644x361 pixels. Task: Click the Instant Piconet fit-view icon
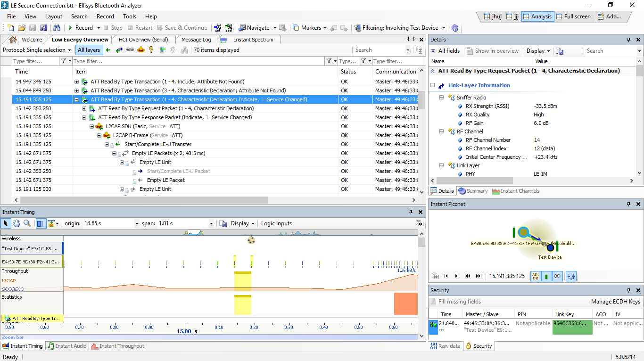click(570, 276)
